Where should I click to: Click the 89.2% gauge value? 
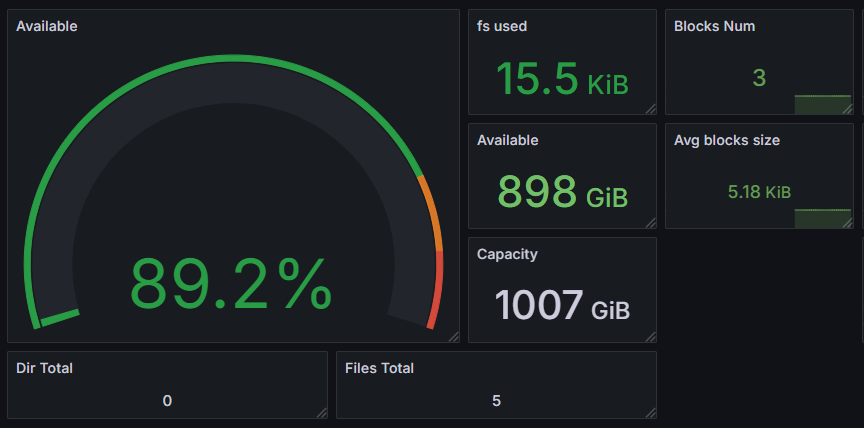[x=230, y=284]
